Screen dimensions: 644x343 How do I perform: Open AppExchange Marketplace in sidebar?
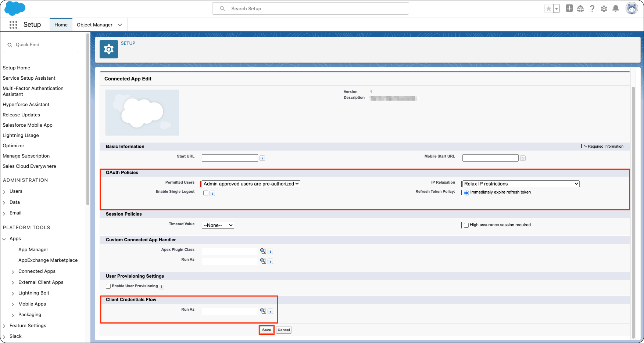tap(48, 260)
